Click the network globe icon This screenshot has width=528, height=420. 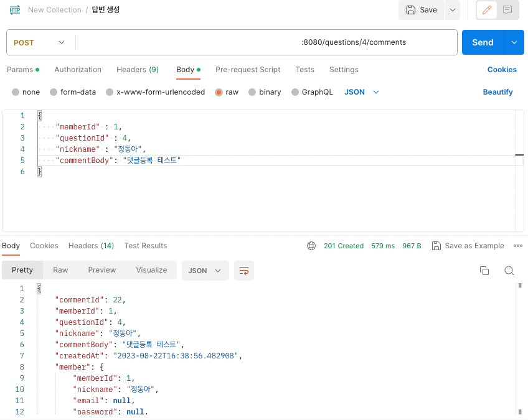tap(311, 246)
